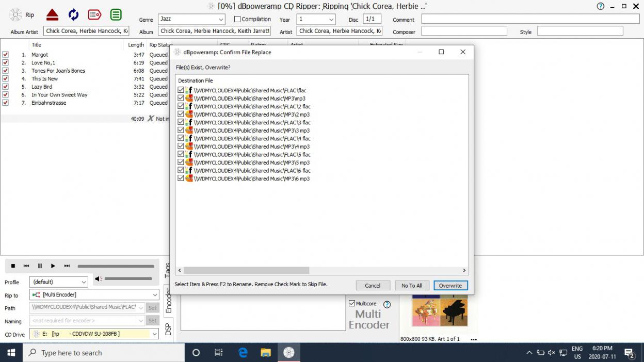This screenshot has height=362, width=644.
Task: Click the Multicore help question mark icon
Action: coord(387,304)
